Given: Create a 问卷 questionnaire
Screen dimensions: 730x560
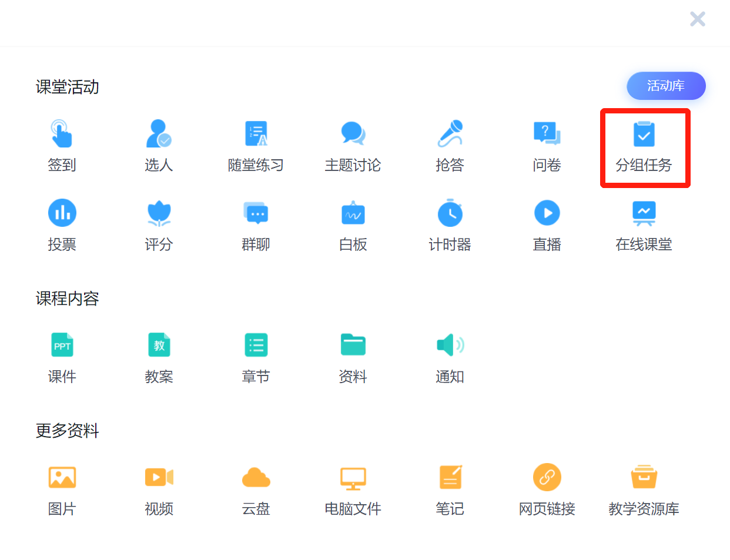Looking at the screenshot, I should pos(547,146).
